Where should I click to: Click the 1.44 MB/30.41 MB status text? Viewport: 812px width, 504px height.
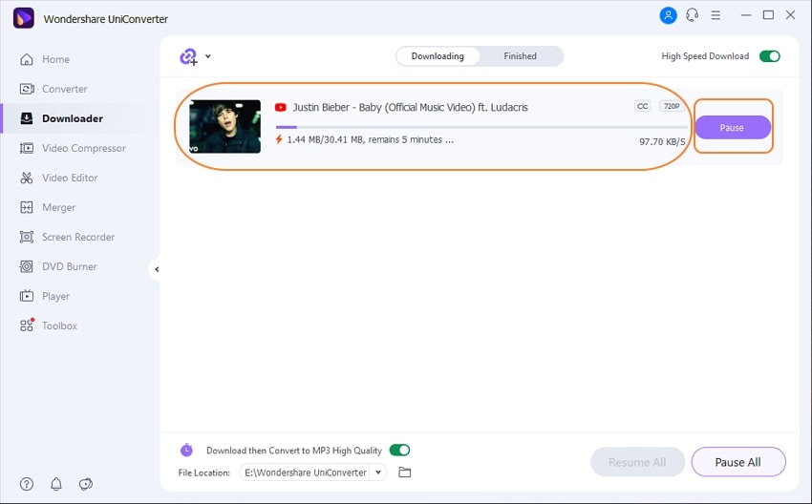pyautogui.click(x=371, y=139)
